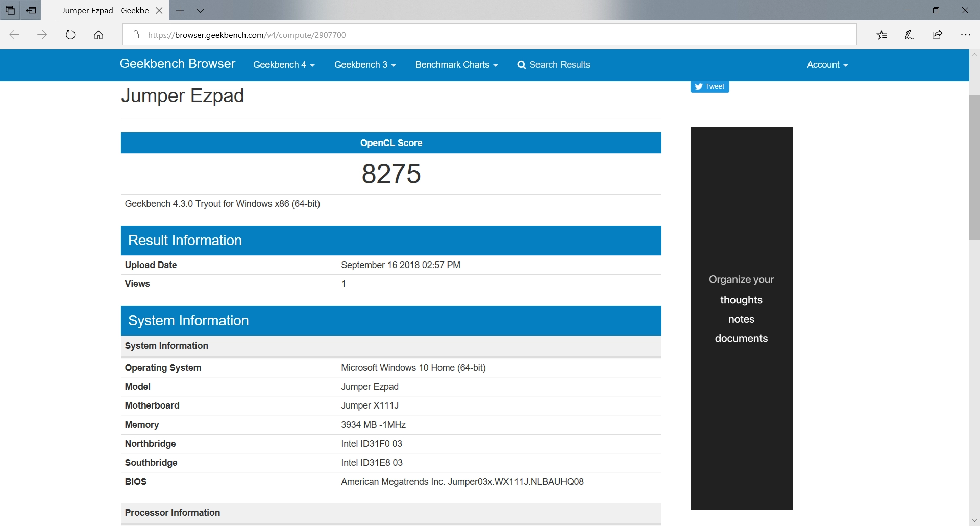Click the upload date September 16 2018
The height and width of the screenshot is (526, 980).
401,265
